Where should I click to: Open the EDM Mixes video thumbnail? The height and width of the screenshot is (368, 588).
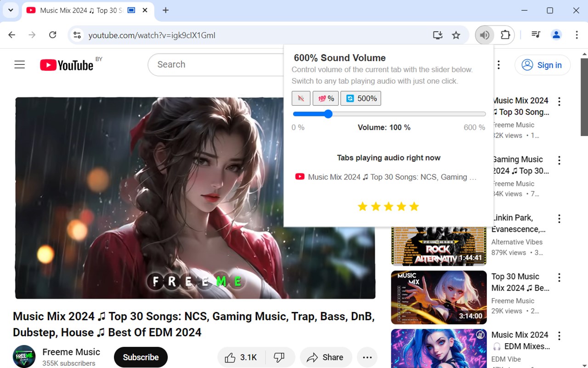tap(439, 348)
